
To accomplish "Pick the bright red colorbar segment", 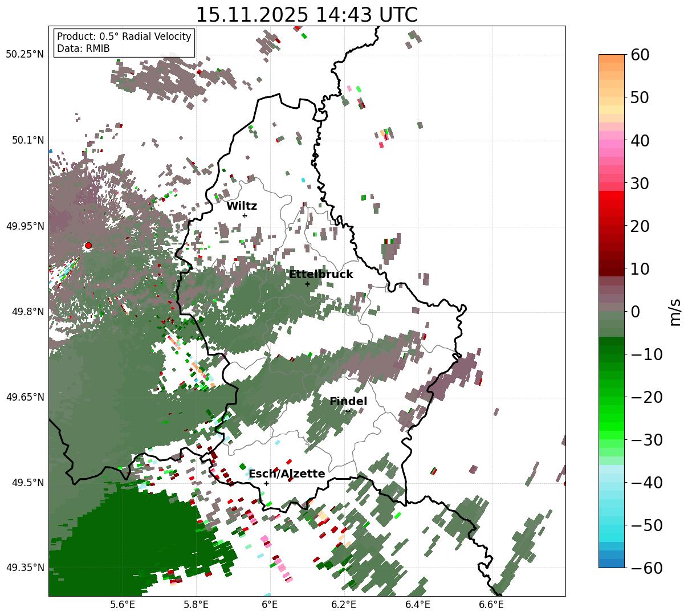I will pos(612,195).
